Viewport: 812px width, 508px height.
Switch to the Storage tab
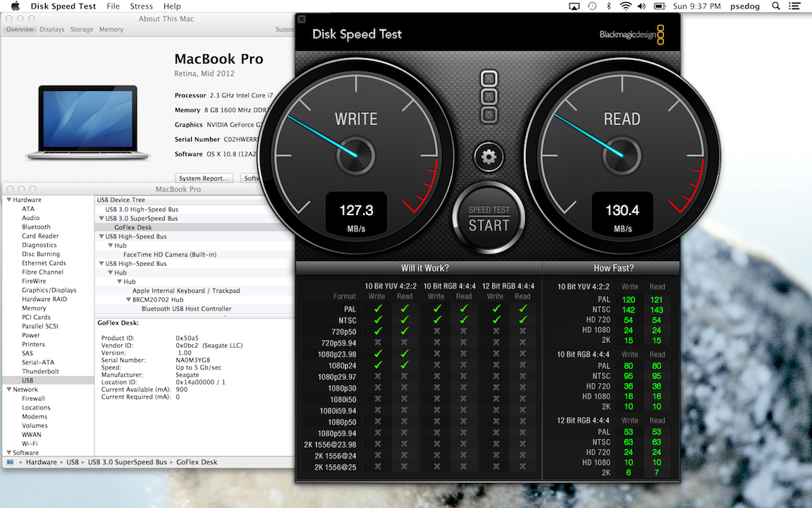(82, 30)
